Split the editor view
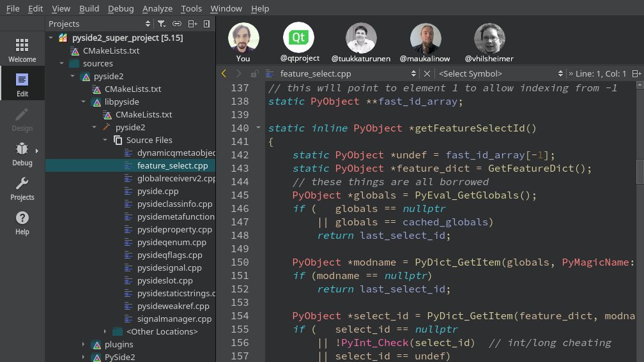Screen dimensions: 644x362 pos(636,73)
